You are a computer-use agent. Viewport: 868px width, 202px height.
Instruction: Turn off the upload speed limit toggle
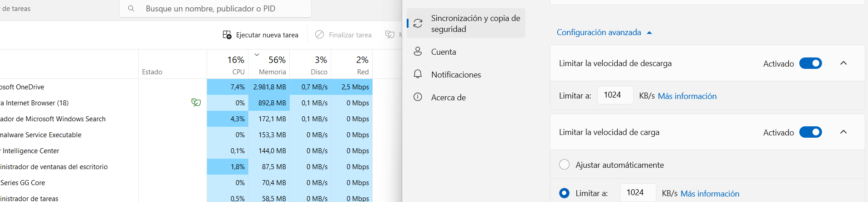(811, 132)
